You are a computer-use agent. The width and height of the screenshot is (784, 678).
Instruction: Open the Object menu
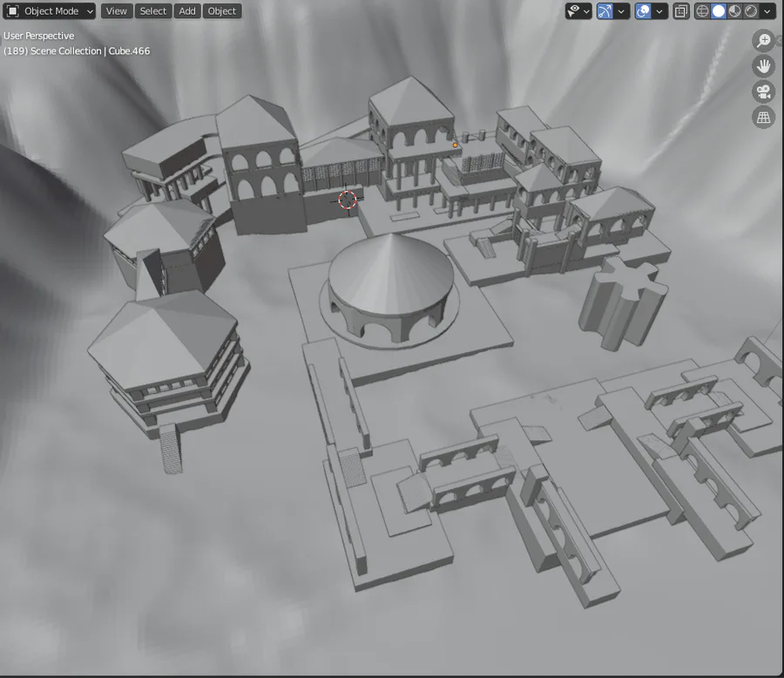point(222,11)
